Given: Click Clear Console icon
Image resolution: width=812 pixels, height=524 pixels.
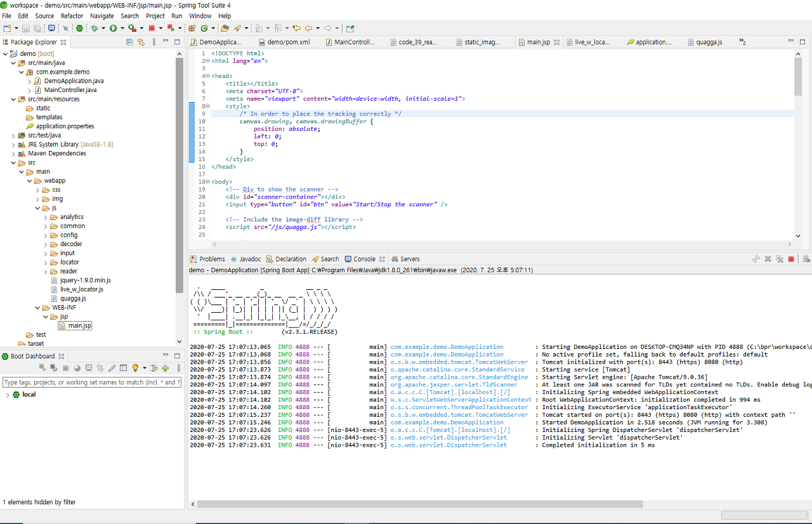Looking at the screenshot, I should pos(806,259).
